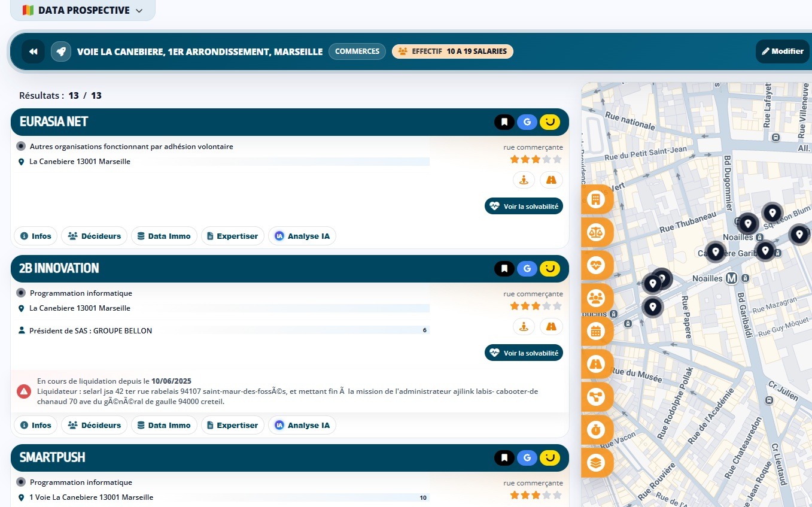812x507 pixels.
Task: Open Google search for EURASIA NET
Action: [x=527, y=122]
